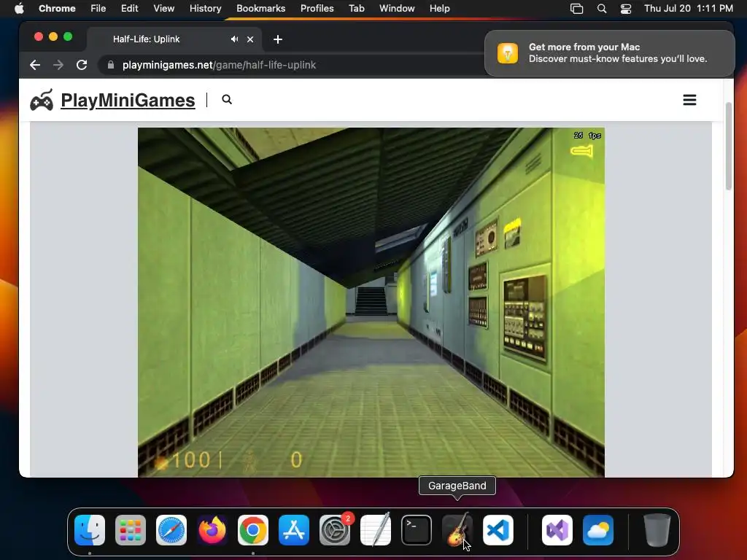
Task: Open Visual Studio Code from the Dock
Action: (498, 530)
